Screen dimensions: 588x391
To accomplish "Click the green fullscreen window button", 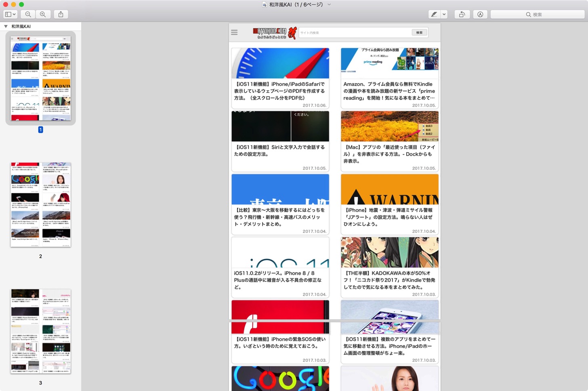I will tap(21, 4).
